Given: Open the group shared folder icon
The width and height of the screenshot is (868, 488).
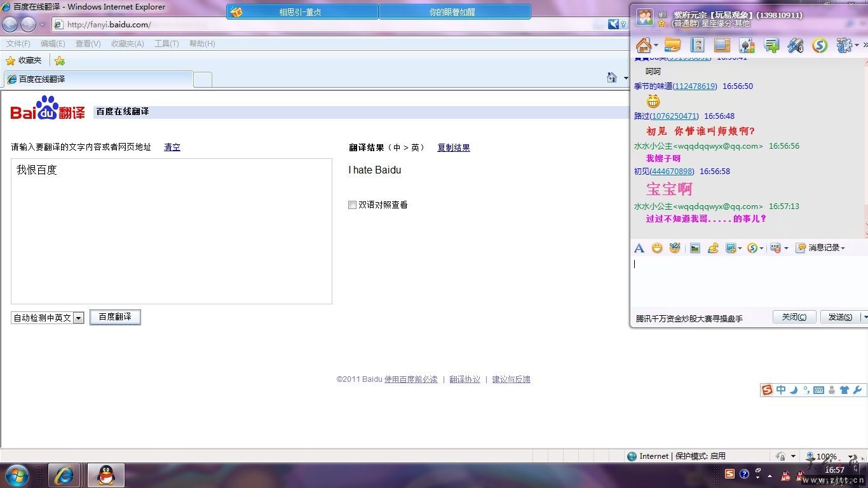Looking at the screenshot, I should point(673,45).
